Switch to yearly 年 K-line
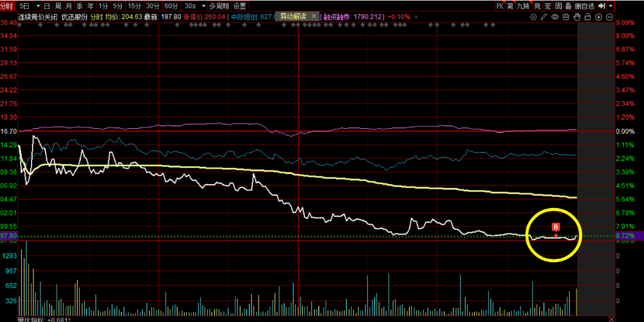 click(x=89, y=6)
